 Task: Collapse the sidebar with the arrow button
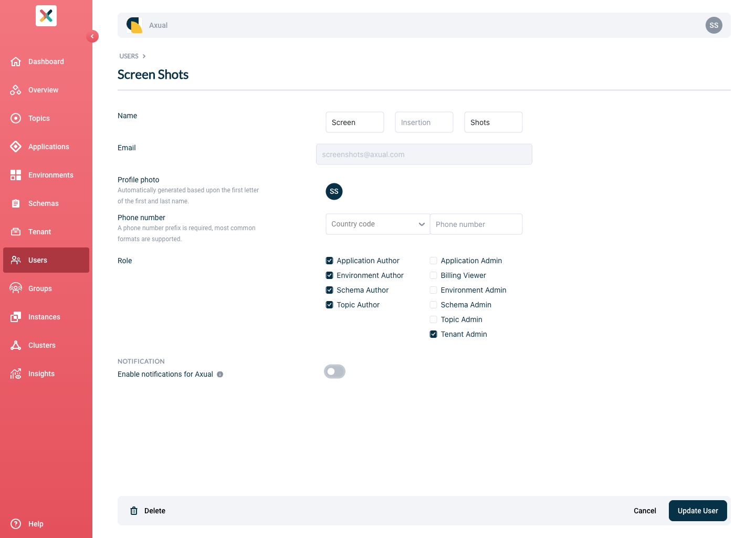click(x=92, y=36)
